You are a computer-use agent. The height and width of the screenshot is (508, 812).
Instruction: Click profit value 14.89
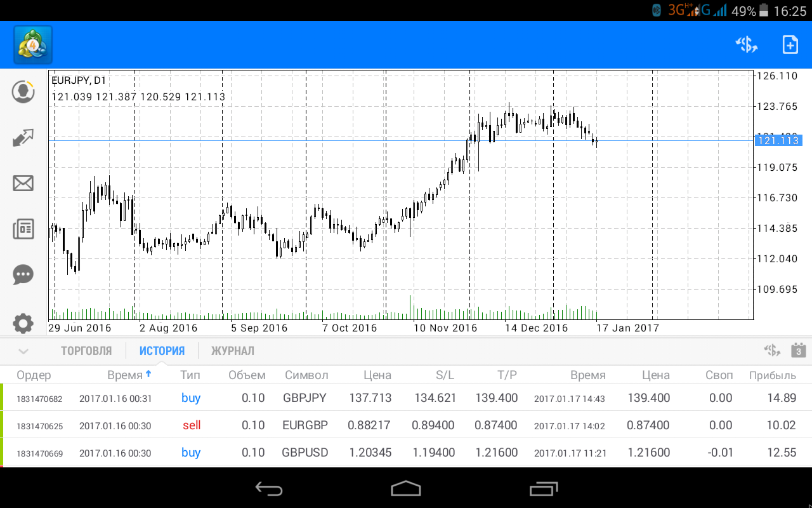click(x=781, y=398)
